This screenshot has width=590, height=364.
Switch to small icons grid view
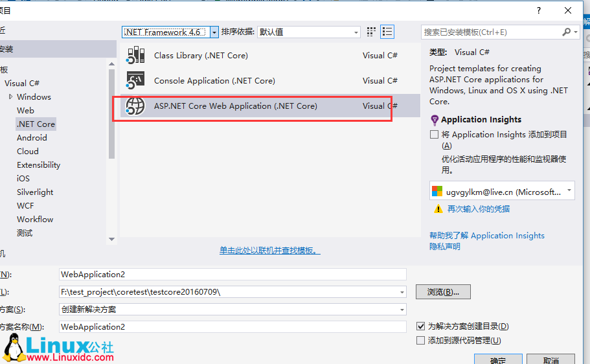click(x=371, y=32)
